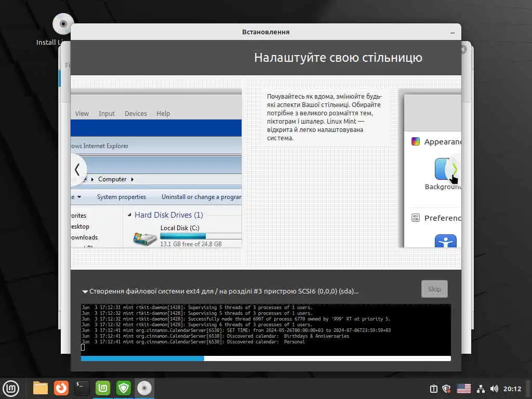The height and width of the screenshot is (399, 532).
Task: Click the slide heading Налаштуйте свою стільницю
Action: pos(338,58)
